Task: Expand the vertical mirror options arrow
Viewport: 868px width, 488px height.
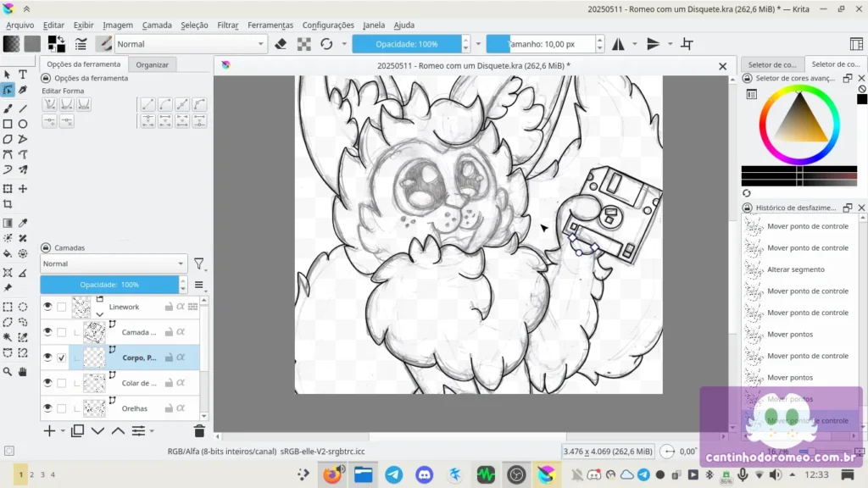Action: click(x=670, y=44)
